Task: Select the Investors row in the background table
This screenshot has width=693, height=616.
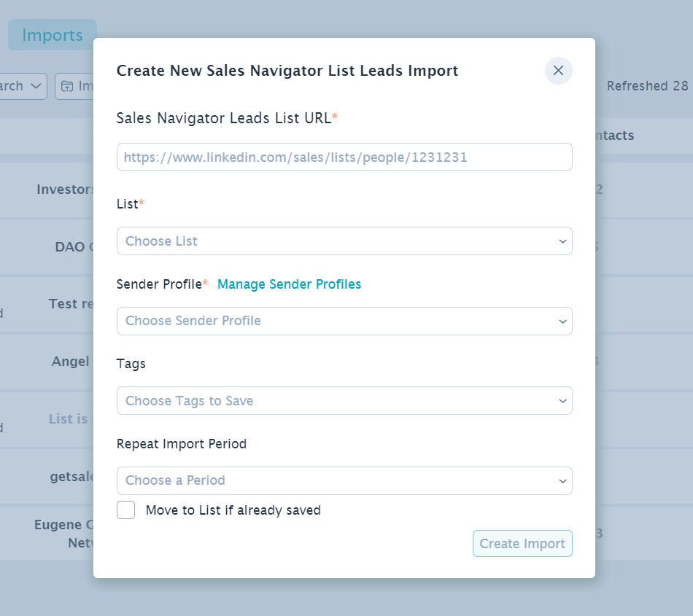Action: point(66,190)
